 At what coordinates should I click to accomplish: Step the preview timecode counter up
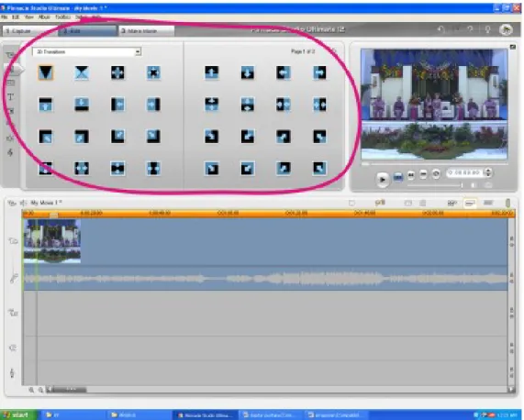pos(488,171)
